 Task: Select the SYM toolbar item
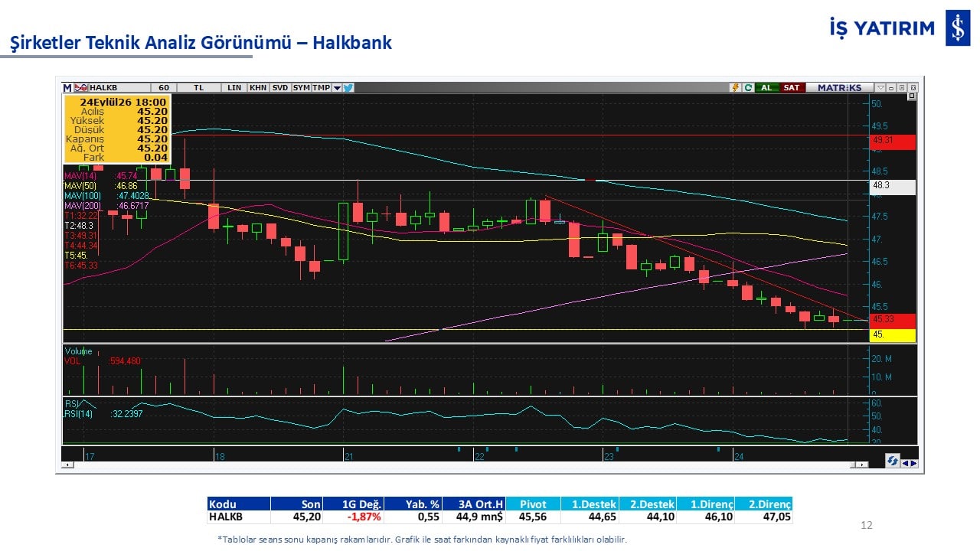301,87
